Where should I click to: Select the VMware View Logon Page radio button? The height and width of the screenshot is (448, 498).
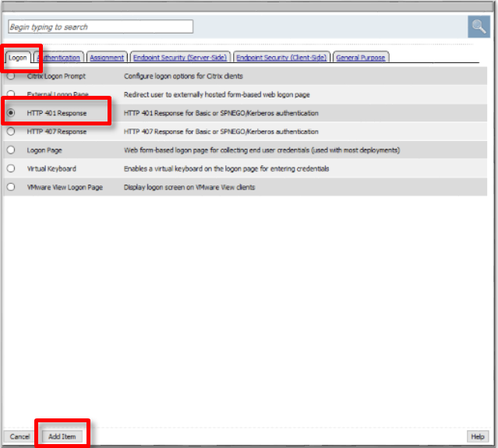(11, 187)
